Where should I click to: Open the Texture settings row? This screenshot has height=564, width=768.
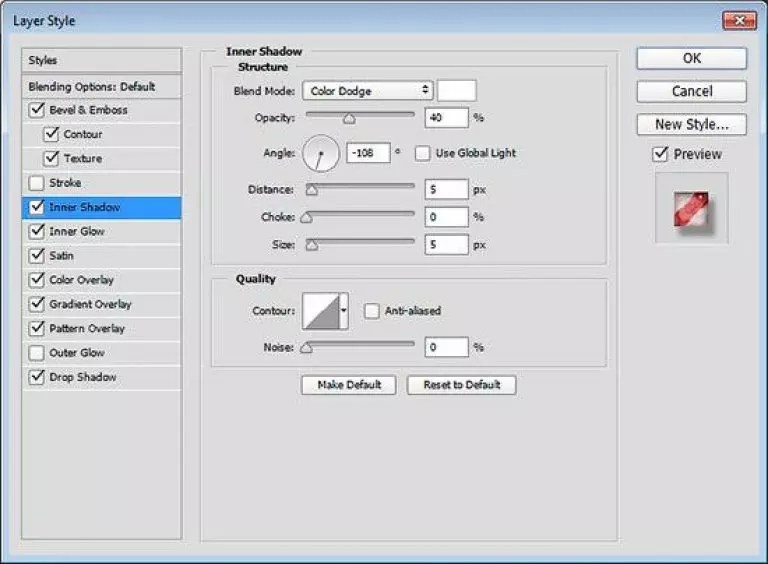tap(101, 158)
